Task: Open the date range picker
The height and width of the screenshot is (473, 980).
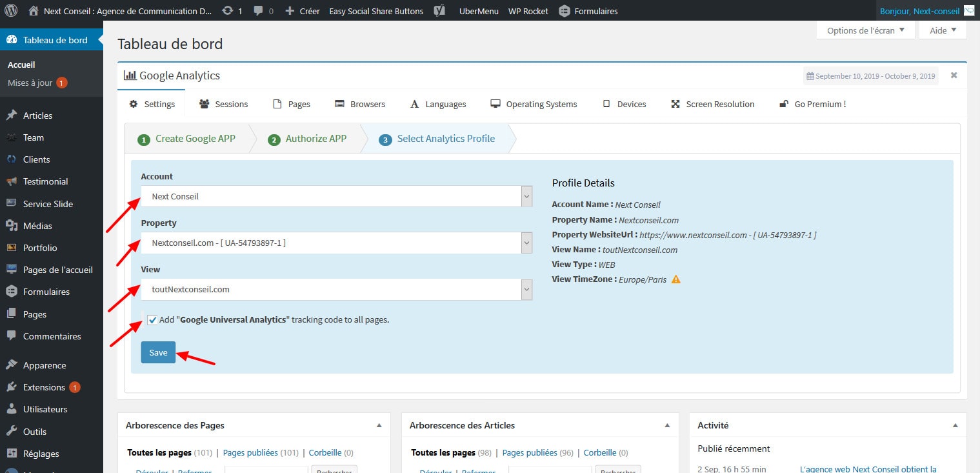Action: tap(871, 76)
